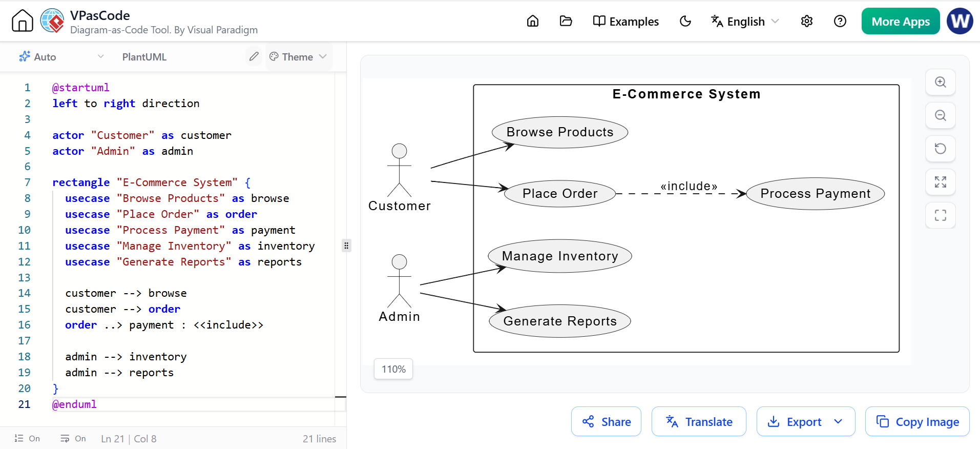980x449 pixels.
Task: Click the 110% zoom level indicator
Action: (393, 369)
